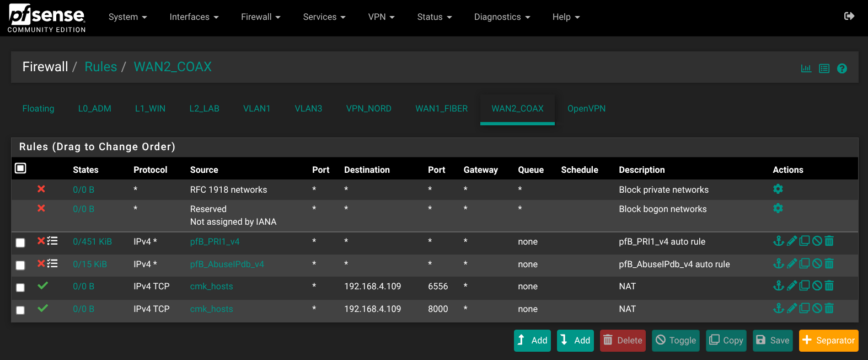The height and width of the screenshot is (360, 868).
Task: Click the pfSense Community Edition logo
Action: tap(46, 18)
